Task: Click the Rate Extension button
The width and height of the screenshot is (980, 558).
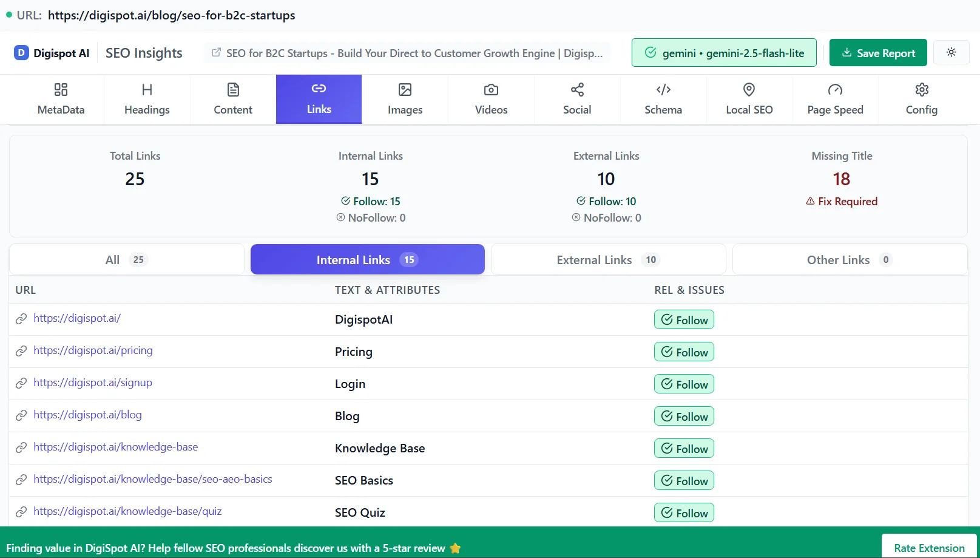Action: (929, 548)
